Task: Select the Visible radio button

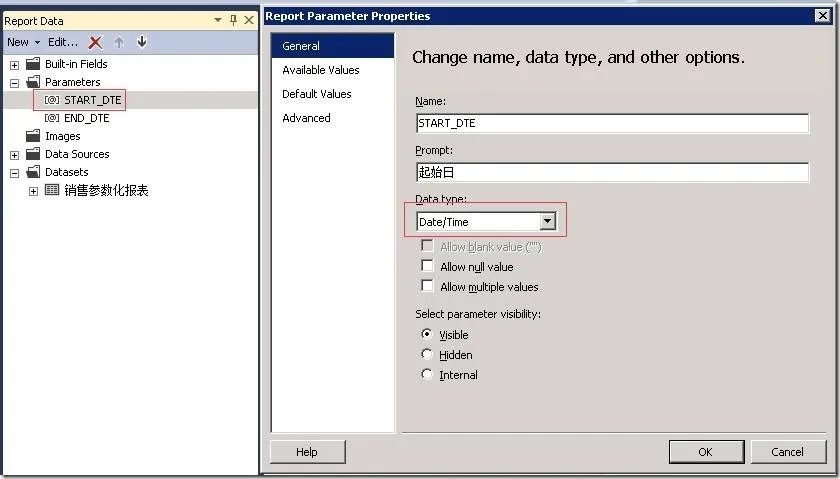Action: 427,334
